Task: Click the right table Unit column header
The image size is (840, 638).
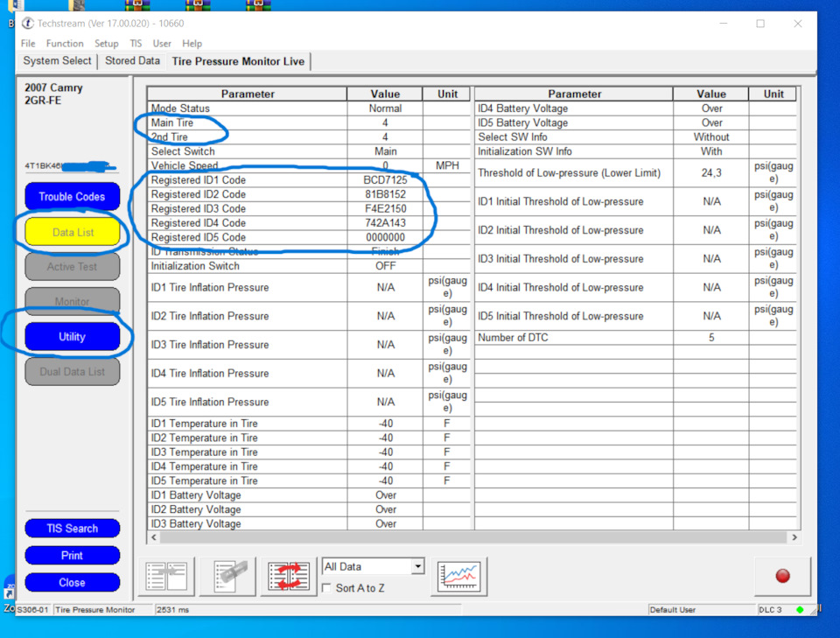Action: pos(773,94)
